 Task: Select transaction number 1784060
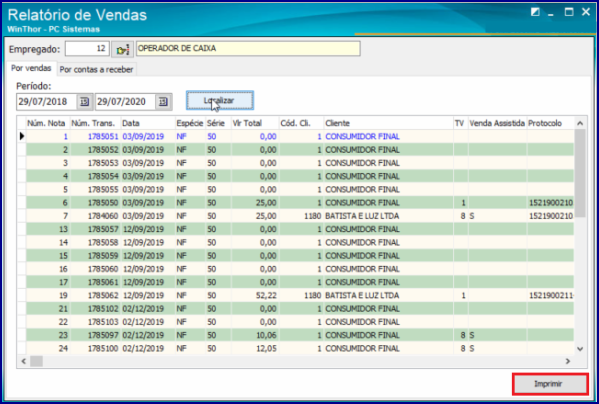coord(103,216)
